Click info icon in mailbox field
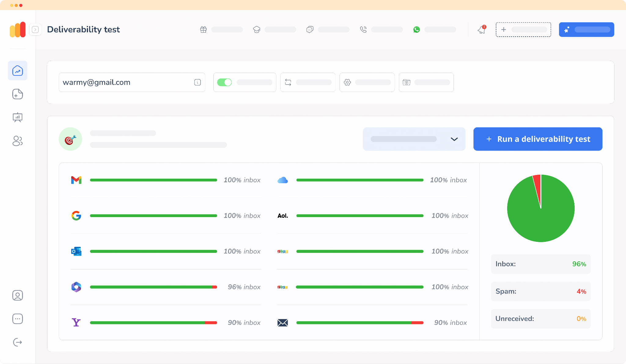This screenshot has width=626, height=364. [x=197, y=82]
